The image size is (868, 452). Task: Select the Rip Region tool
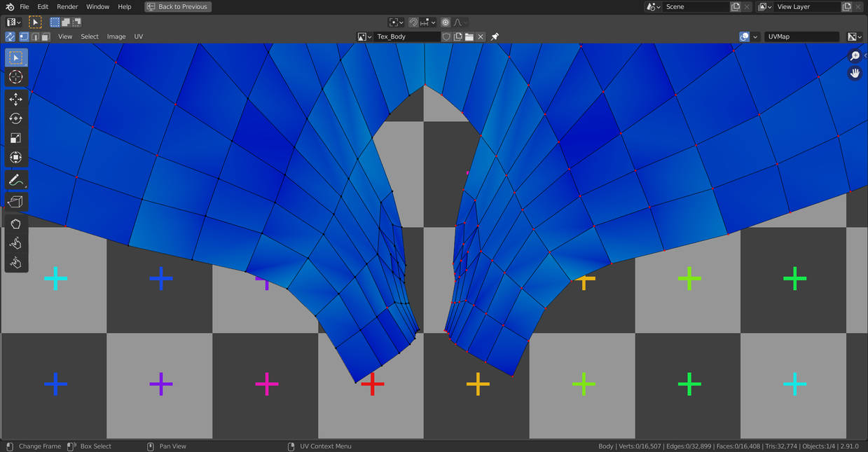[15, 202]
